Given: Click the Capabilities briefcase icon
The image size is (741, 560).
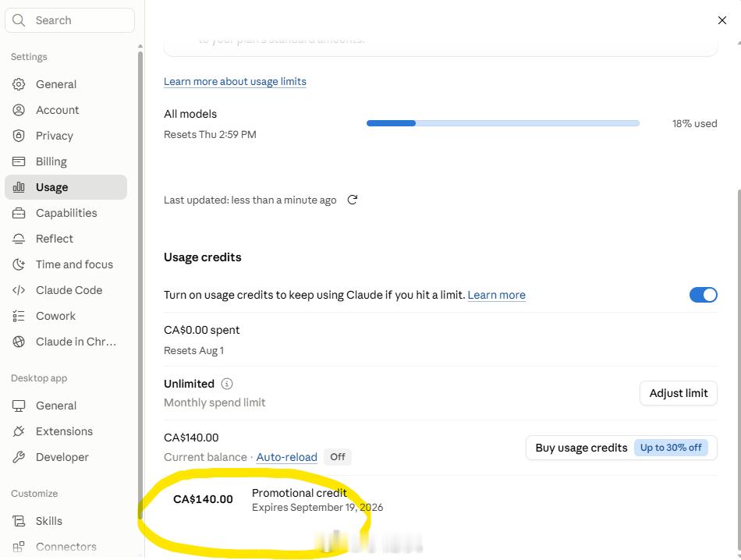Looking at the screenshot, I should [19, 213].
